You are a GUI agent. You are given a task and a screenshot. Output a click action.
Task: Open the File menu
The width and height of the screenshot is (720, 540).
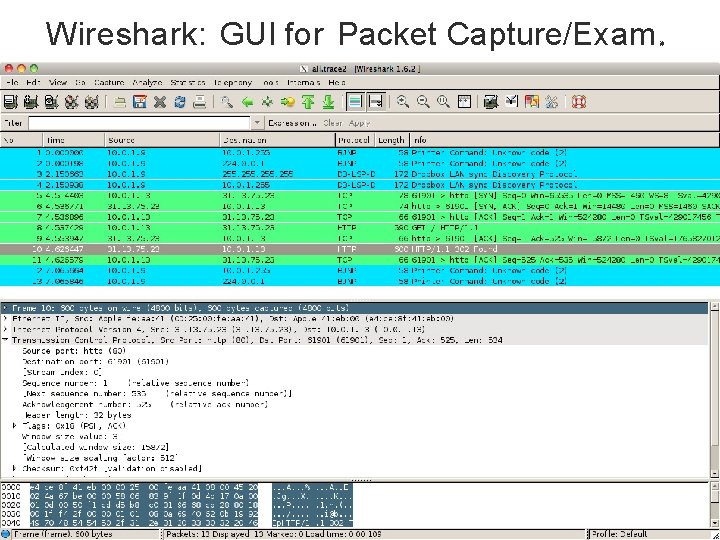[x=12, y=83]
